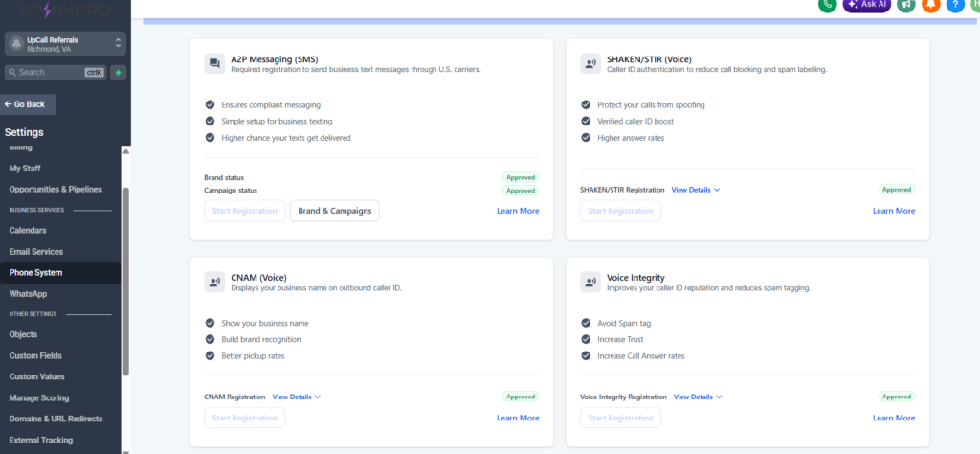Click the SHAKEN/STIR voice card icon
This screenshot has height=454, width=980.
coord(590,64)
